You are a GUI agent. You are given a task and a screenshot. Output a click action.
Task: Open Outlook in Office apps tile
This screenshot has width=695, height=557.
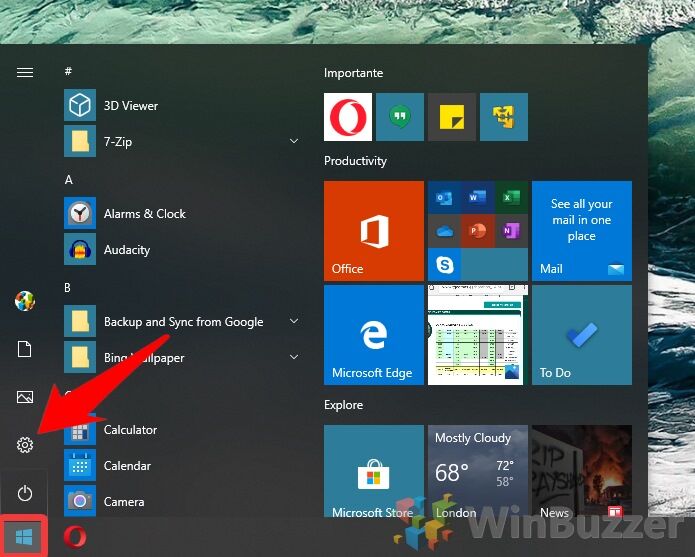pyautogui.click(x=444, y=198)
